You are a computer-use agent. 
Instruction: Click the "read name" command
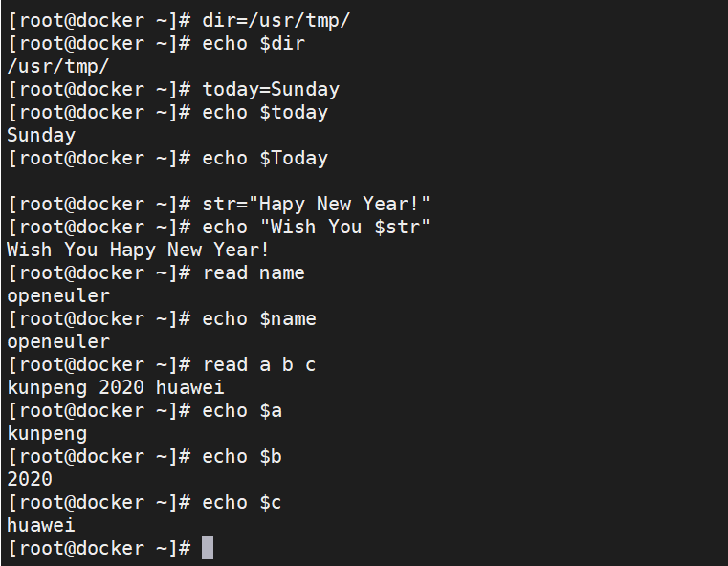[x=254, y=272]
